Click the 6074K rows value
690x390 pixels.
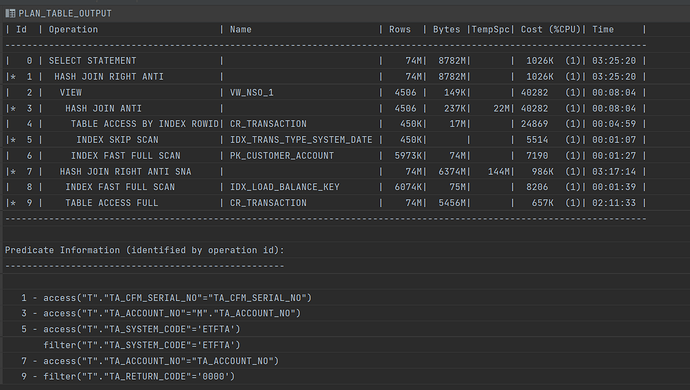tap(409, 187)
